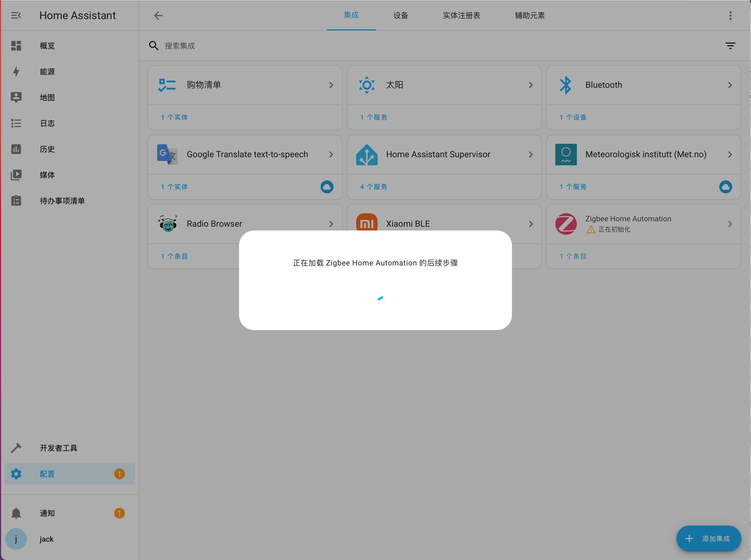The height and width of the screenshot is (560, 751).
Task: Expand Home Assistant Supervisor chevron
Action: pyautogui.click(x=531, y=155)
